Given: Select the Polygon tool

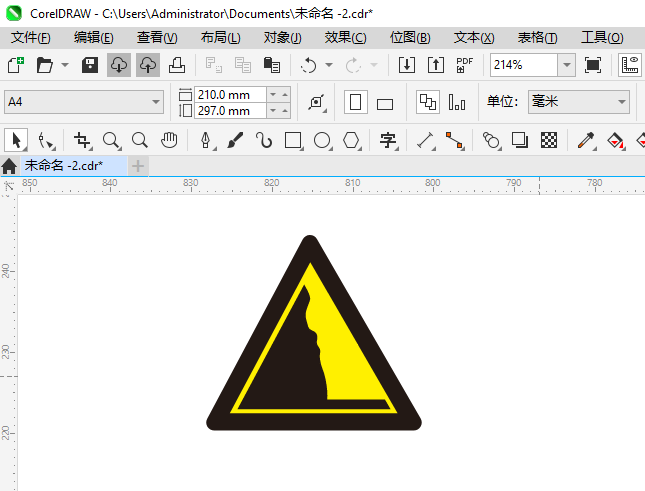Looking at the screenshot, I should click(x=351, y=140).
